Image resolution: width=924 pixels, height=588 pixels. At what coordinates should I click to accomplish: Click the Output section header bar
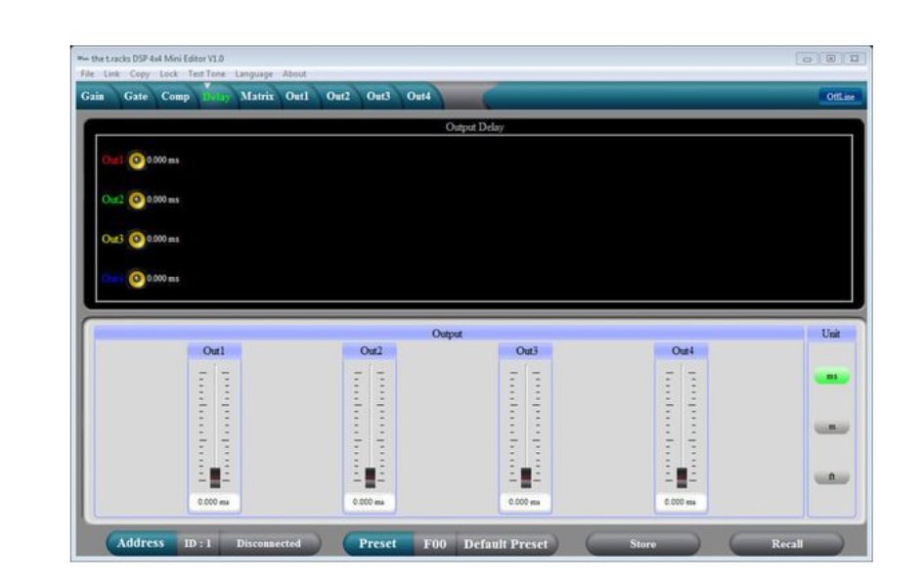[449, 334]
